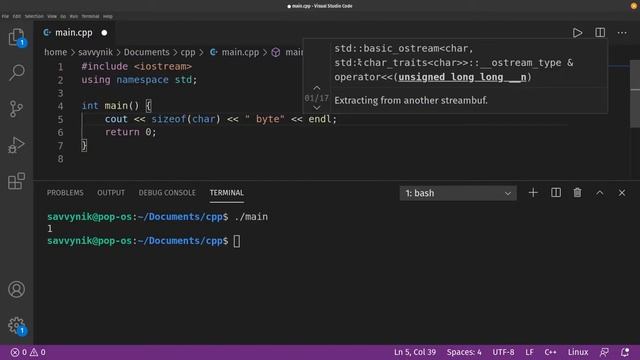Open the Search view in activity bar
This screenshot has width=640, height=360.
(16, 73)
